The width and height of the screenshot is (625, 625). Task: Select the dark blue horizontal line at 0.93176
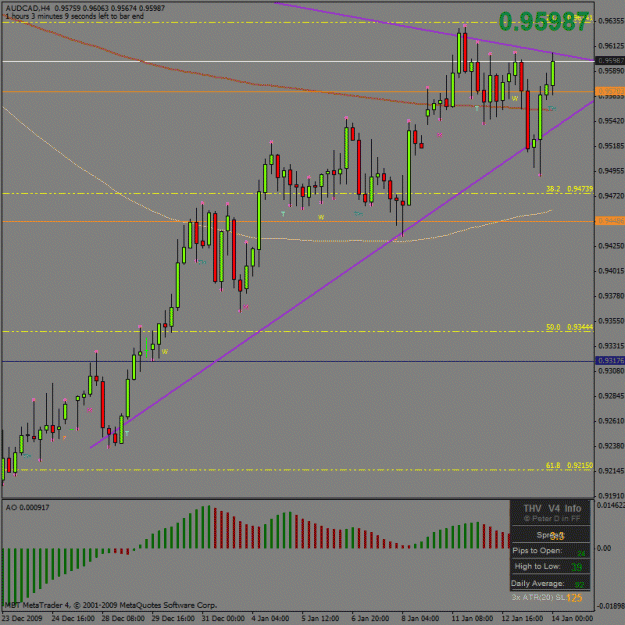(x=298, y=362)
